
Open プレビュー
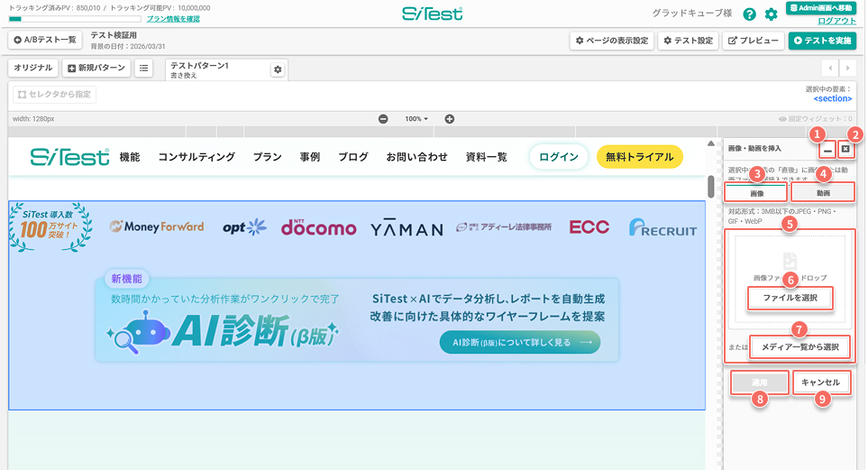753,41
